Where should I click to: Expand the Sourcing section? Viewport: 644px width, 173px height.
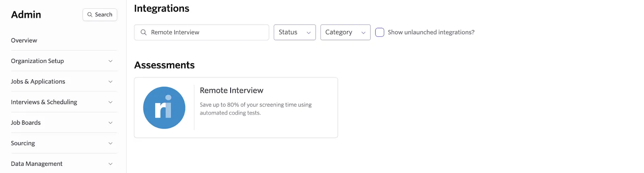coord(64,143)
